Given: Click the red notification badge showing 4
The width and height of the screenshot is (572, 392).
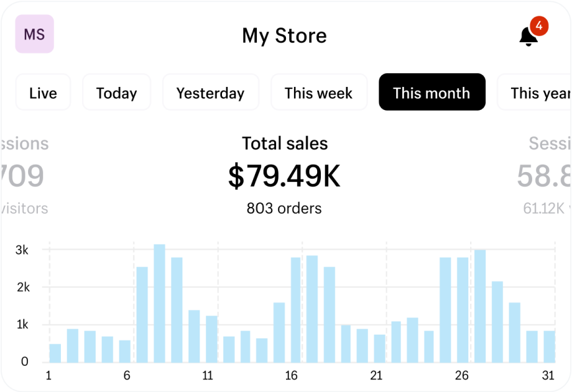Looking at the screenshot, I should [x=538, y=26].
